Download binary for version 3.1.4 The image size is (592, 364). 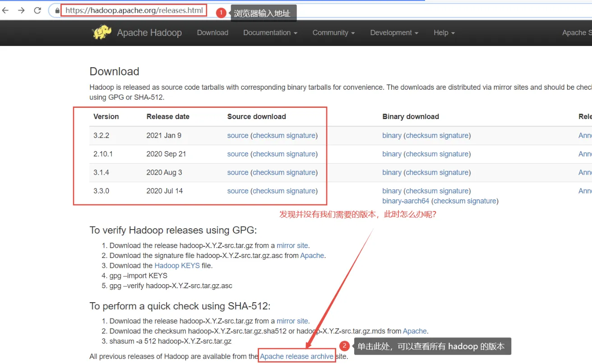click(x=392, y=172)
